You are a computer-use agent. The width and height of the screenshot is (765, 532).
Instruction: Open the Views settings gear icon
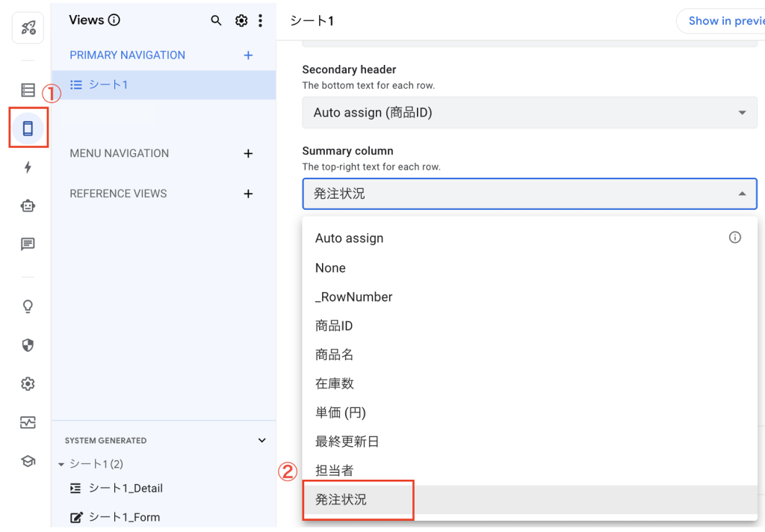pos(241,21)
